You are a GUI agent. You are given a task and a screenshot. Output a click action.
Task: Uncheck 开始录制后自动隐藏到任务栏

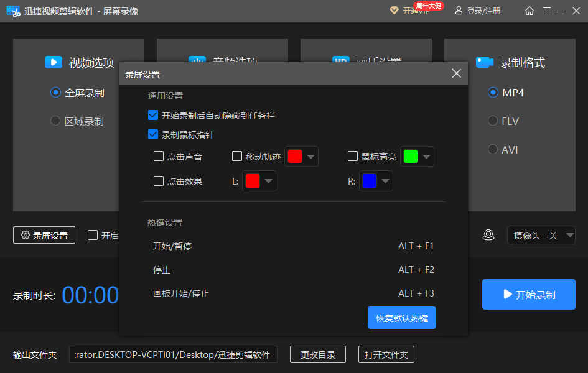click(153, 116)
